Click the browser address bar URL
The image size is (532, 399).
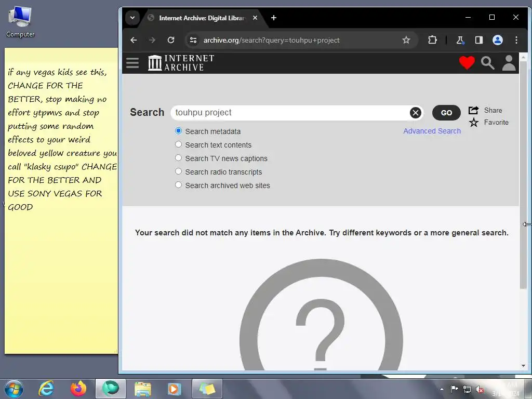(271, 40)
